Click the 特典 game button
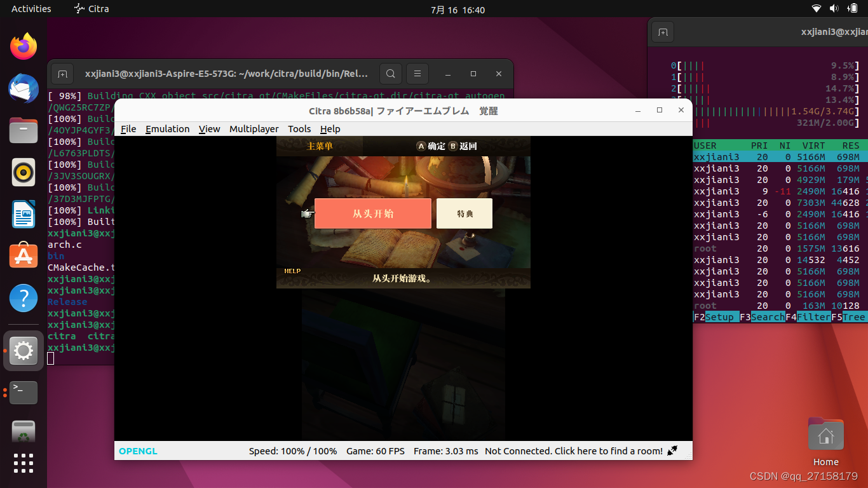This screenshot has height=488, width=868. click(465, 213)
